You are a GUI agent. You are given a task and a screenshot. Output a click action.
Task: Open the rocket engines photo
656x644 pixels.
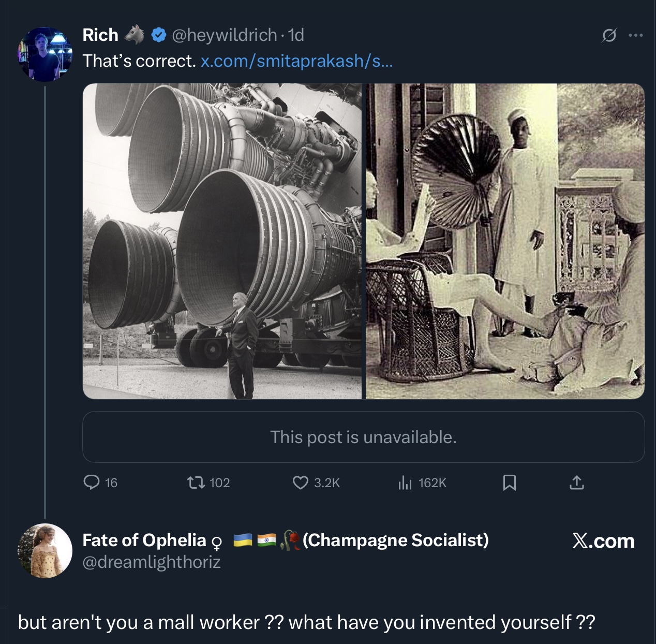tap(222, 241)
